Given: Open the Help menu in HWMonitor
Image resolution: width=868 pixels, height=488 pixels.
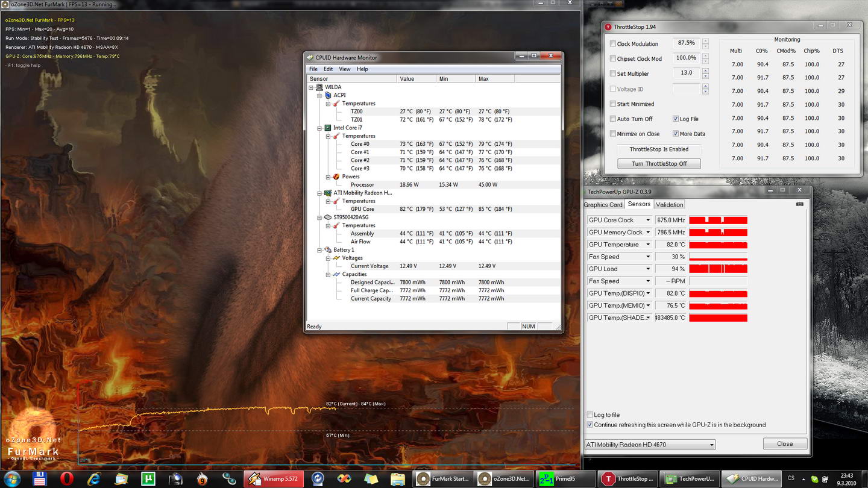Looking at the screenshot, I should [362, 69].
